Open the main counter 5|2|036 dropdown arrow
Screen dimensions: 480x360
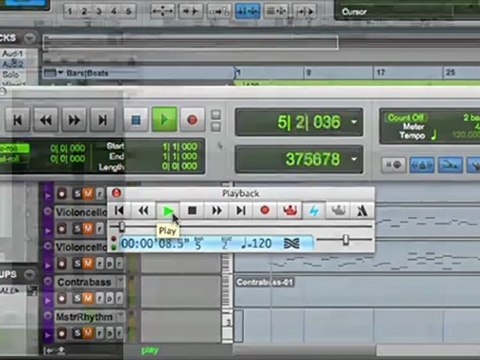pyautogui.click(x=354, y=122)
